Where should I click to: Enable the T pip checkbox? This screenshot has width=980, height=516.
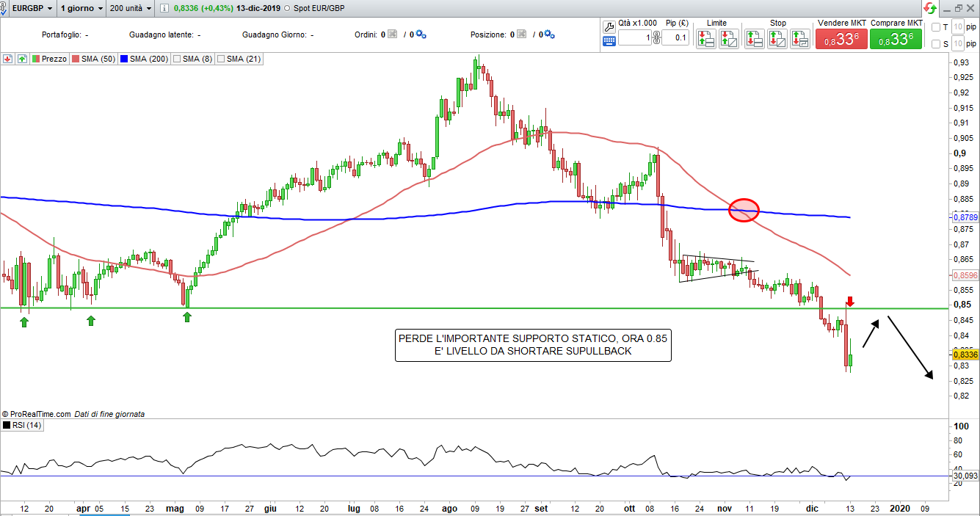click(935, 27)
